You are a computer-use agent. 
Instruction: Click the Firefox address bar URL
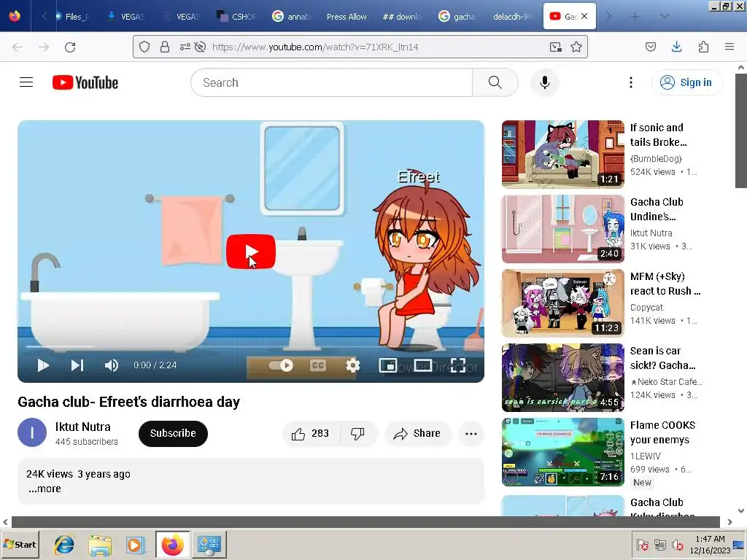[x=315, y=47]
